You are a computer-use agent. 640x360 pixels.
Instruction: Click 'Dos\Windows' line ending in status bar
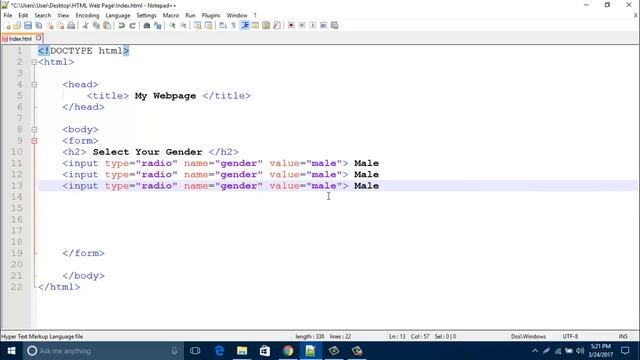[x=528, y=337]
